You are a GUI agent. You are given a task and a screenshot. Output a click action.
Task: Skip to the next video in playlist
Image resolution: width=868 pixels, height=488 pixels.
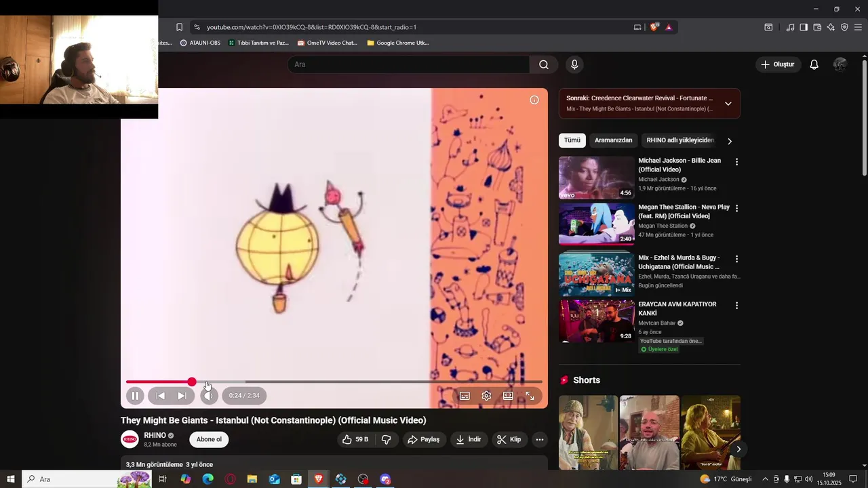point(182,396)
